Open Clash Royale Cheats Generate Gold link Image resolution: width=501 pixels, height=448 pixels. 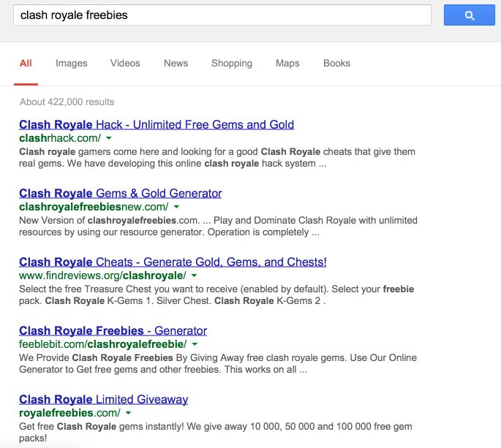click(x=173, y=262)
